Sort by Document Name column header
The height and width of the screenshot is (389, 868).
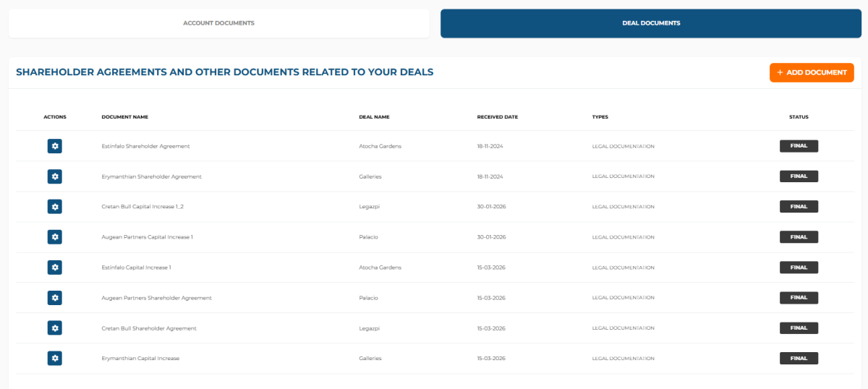coord(124,116)
